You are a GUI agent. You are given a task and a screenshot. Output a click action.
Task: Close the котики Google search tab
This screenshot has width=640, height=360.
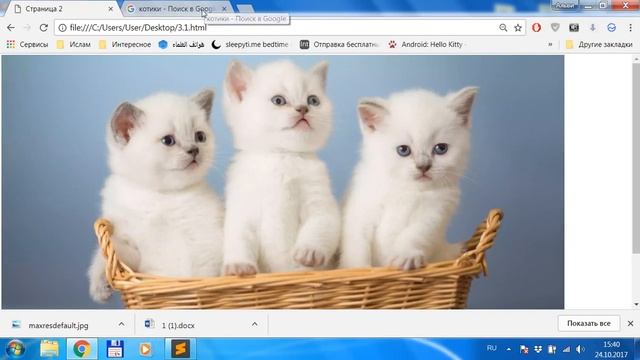pos(224,9)
